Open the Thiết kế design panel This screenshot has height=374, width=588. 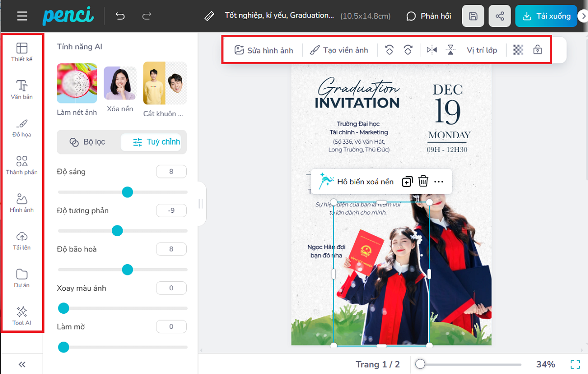[x=22, y=52]
